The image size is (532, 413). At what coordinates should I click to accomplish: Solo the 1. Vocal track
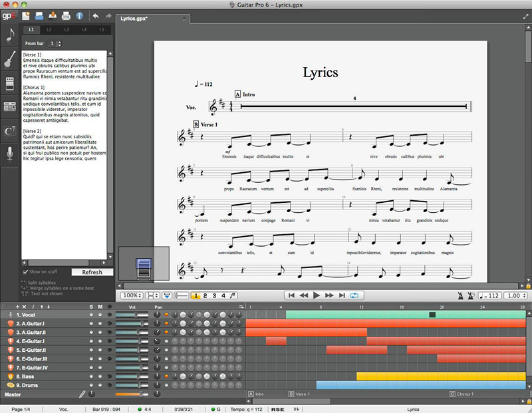(x=90, y=314)
